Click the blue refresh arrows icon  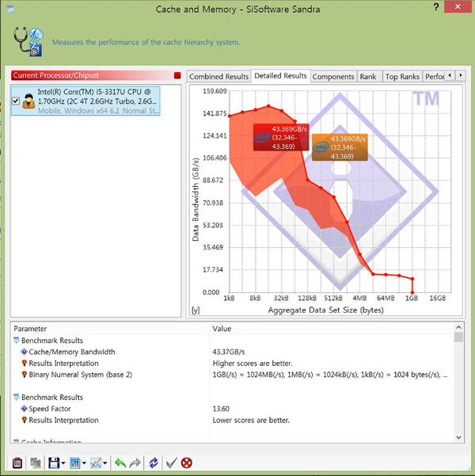coord(154,463)
